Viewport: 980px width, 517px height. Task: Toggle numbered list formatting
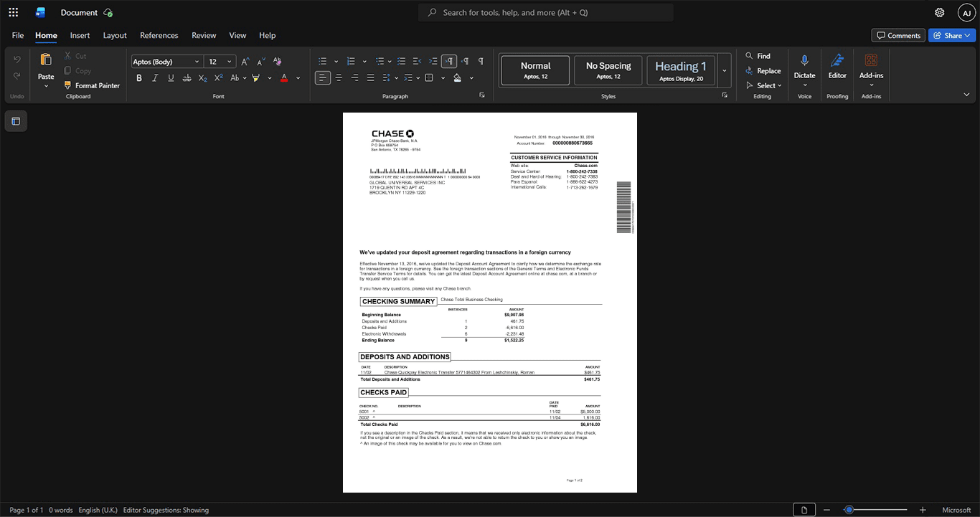click(351, 62)
